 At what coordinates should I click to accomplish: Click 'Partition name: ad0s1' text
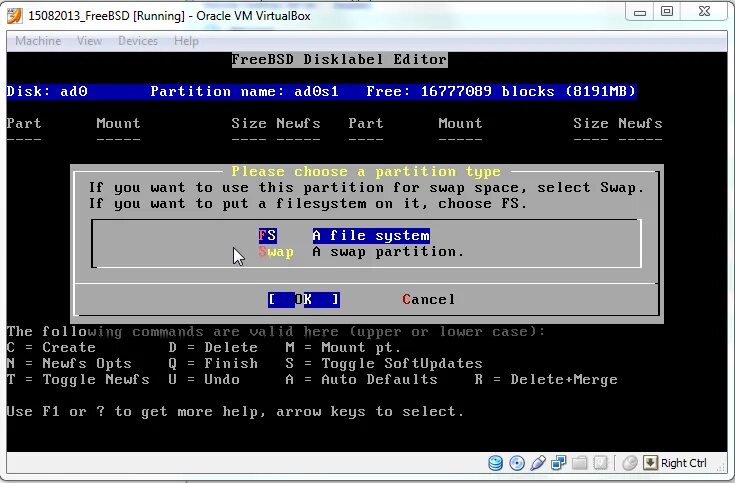tap(244, 91)
